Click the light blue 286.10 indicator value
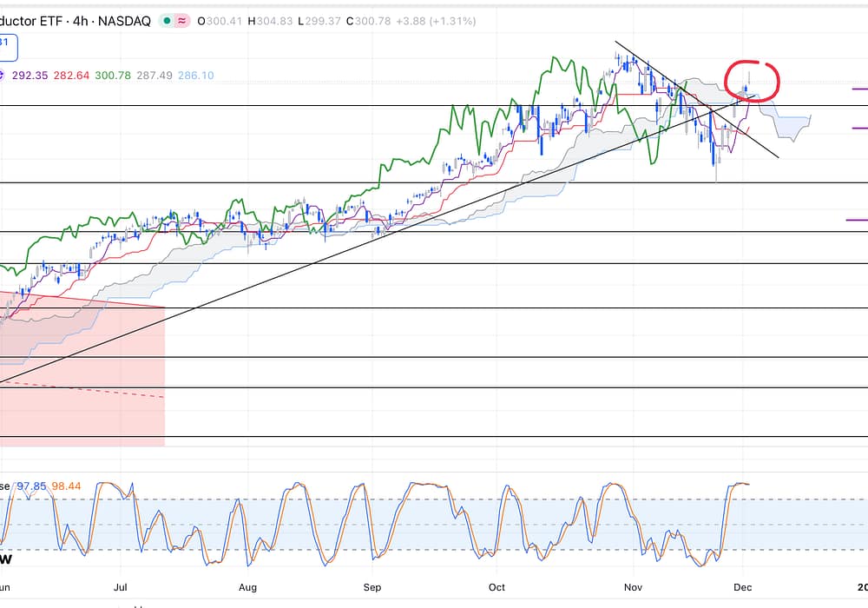 (x=196, y=76)
